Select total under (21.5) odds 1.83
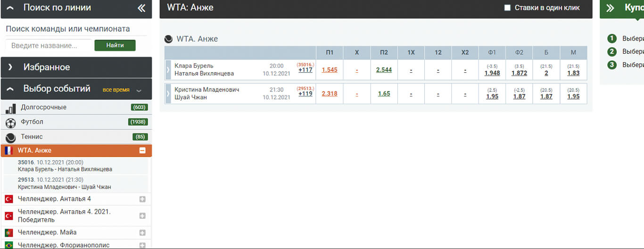This screenshot has width=644, height=249. click(573, 73)
